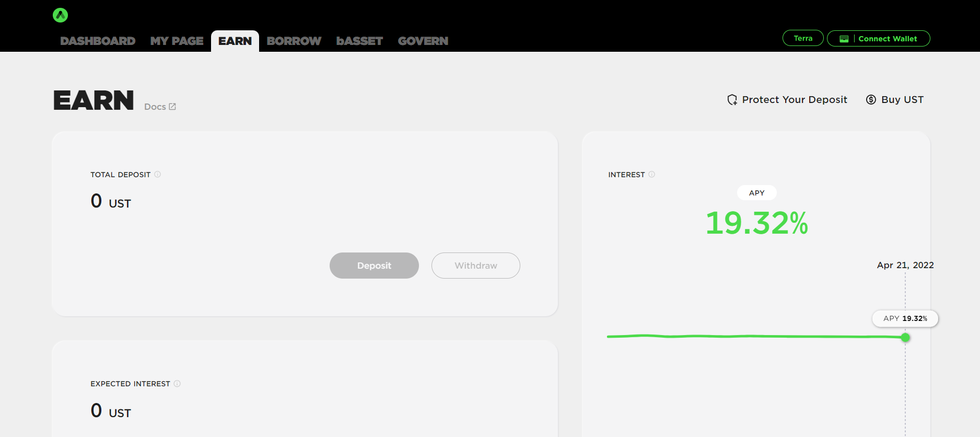Image resolution: width=980 pixels, height=437 pixels.
Task: Click the Terra network button
Action: (803, 38)
